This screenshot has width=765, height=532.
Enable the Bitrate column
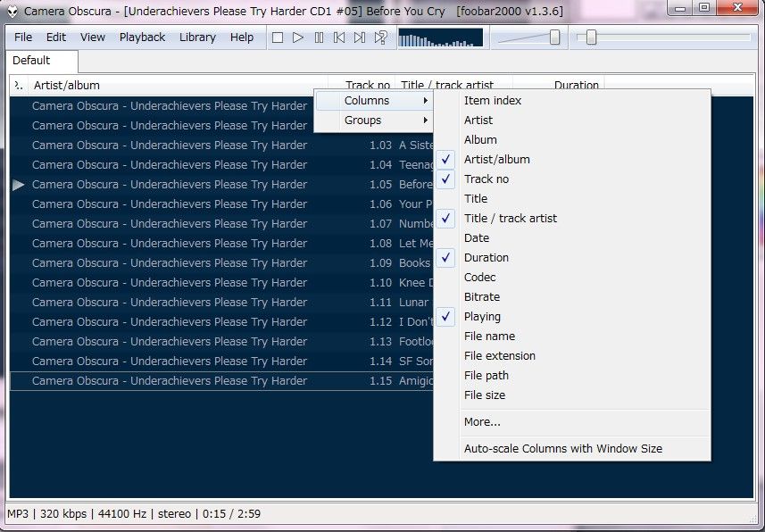pyautogui.click(x=572, y=296)
